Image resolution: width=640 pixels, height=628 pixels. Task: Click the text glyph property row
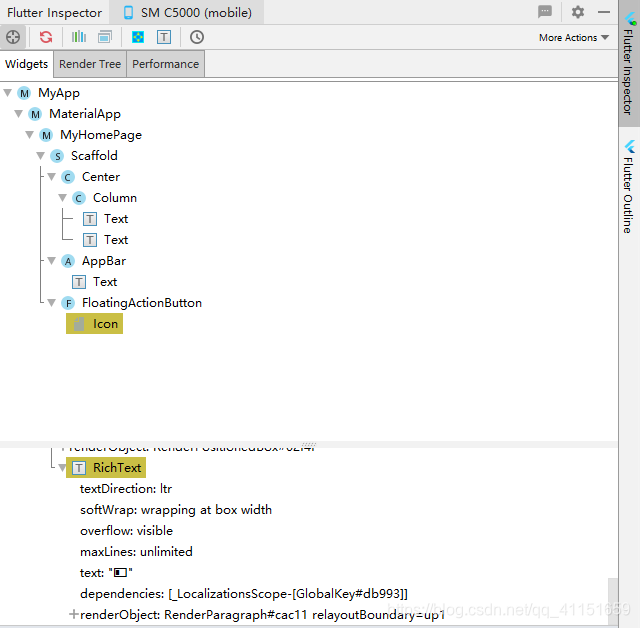(106, 573)
